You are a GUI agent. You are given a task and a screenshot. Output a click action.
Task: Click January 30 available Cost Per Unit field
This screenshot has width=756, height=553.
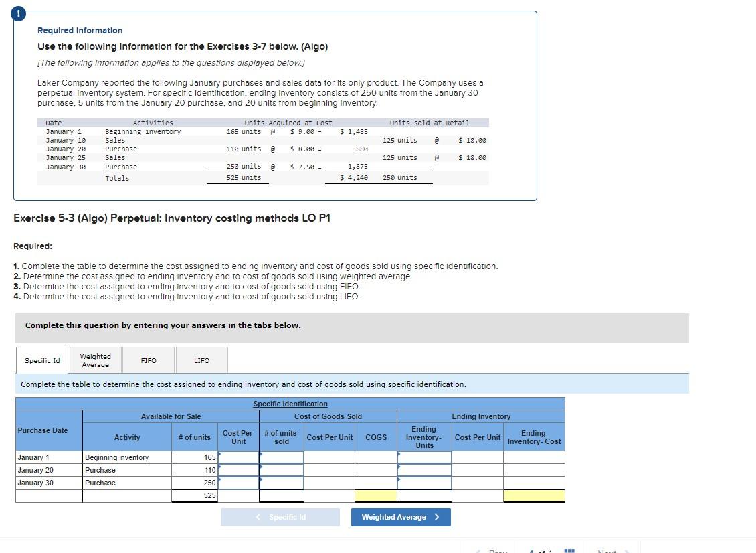click(238, 483)
